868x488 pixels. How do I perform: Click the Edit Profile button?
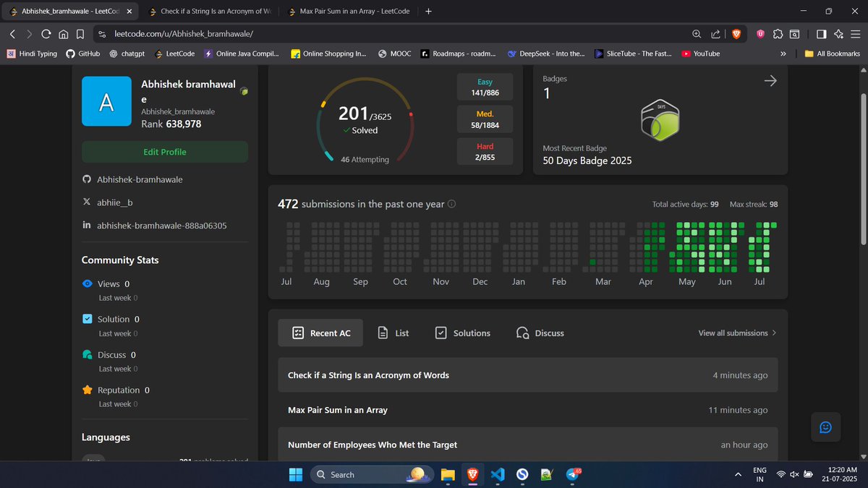(x=165, y=152)
